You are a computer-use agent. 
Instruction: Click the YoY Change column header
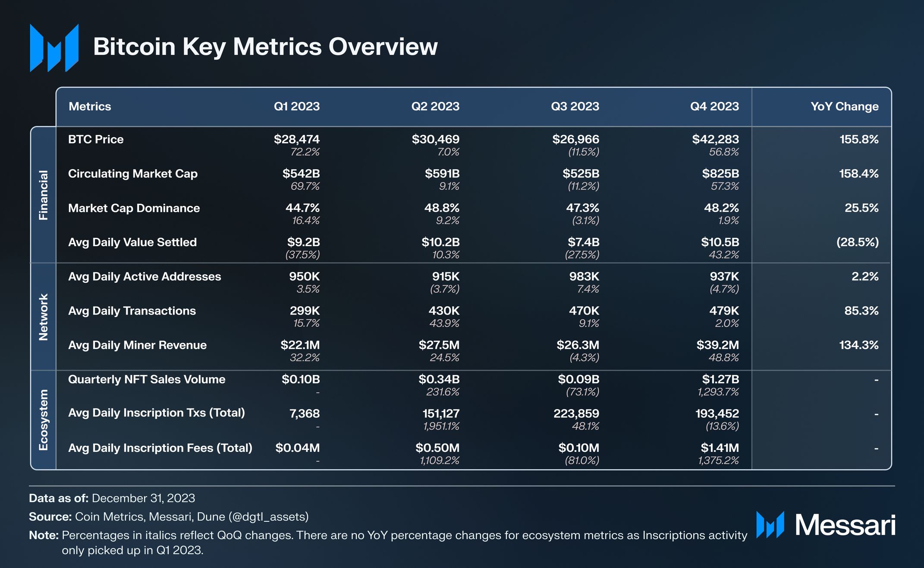(845, 106)
